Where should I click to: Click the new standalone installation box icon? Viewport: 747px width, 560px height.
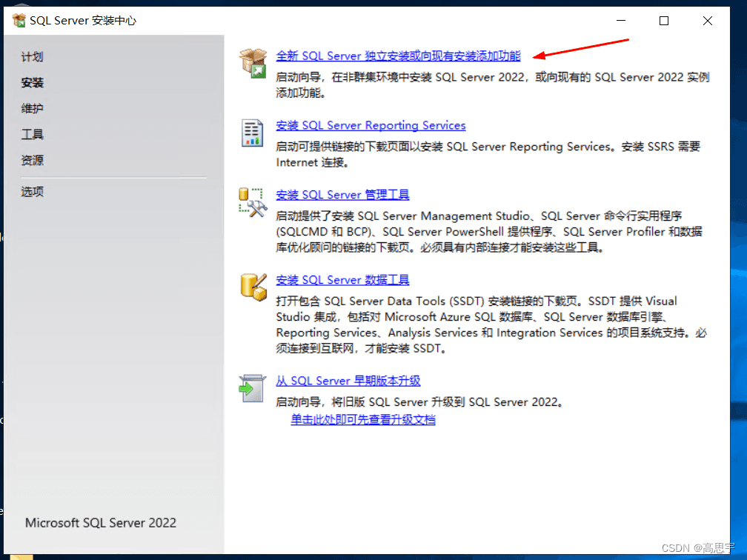(253, 63)
